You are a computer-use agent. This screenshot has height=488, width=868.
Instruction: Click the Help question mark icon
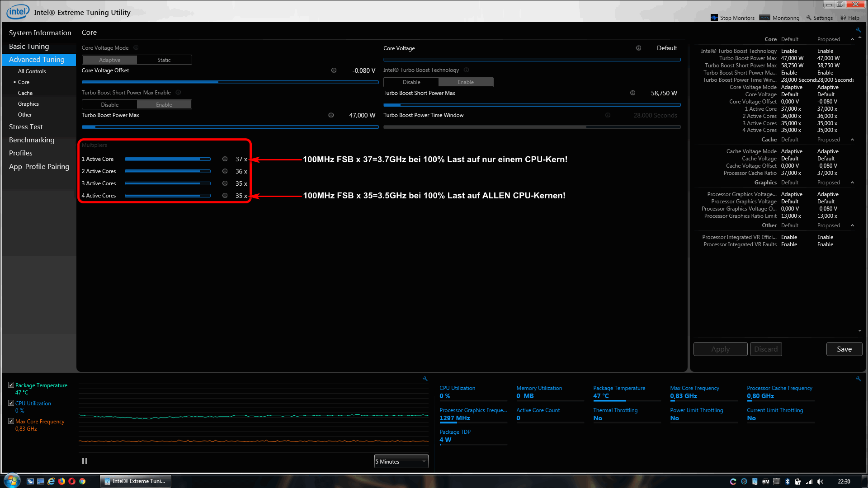(x=843, y=18)
